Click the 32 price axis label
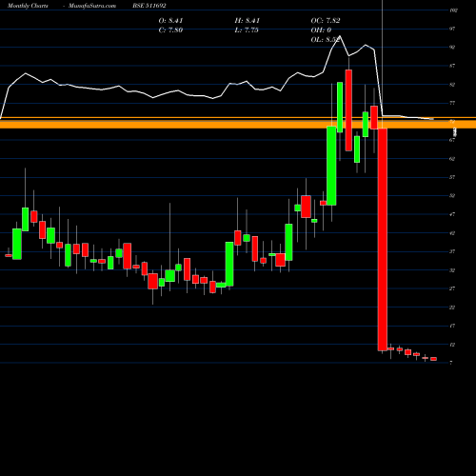 (x=452, y=270)
